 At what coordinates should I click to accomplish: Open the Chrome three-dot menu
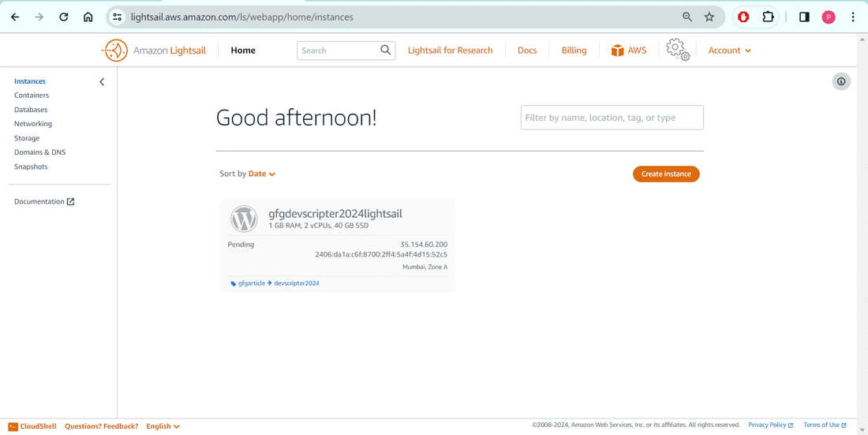click(x=852, y=17)
